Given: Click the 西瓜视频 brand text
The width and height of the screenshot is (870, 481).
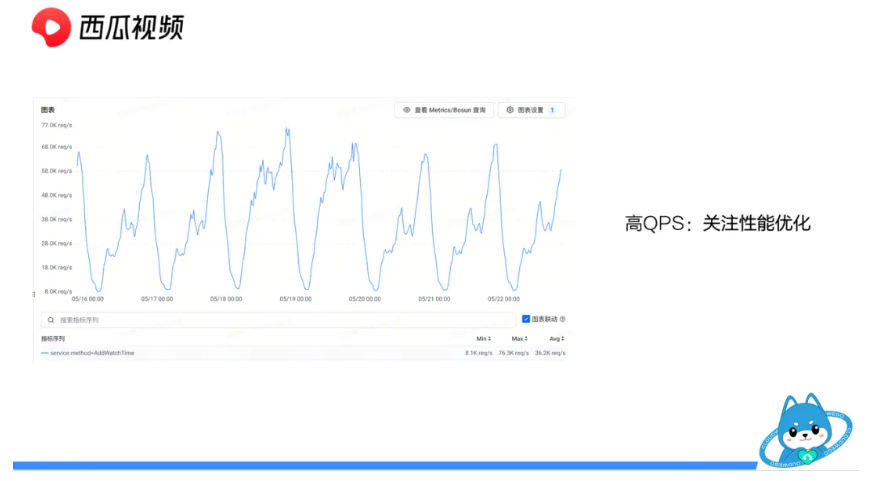Looking at the screenshot, I should pos(131,27).
